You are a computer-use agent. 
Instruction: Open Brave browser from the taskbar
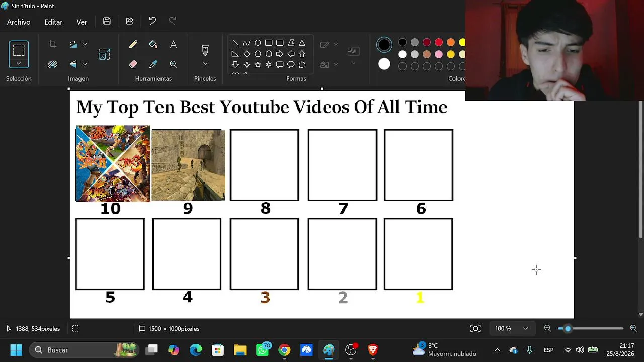(x=373, y=350)
